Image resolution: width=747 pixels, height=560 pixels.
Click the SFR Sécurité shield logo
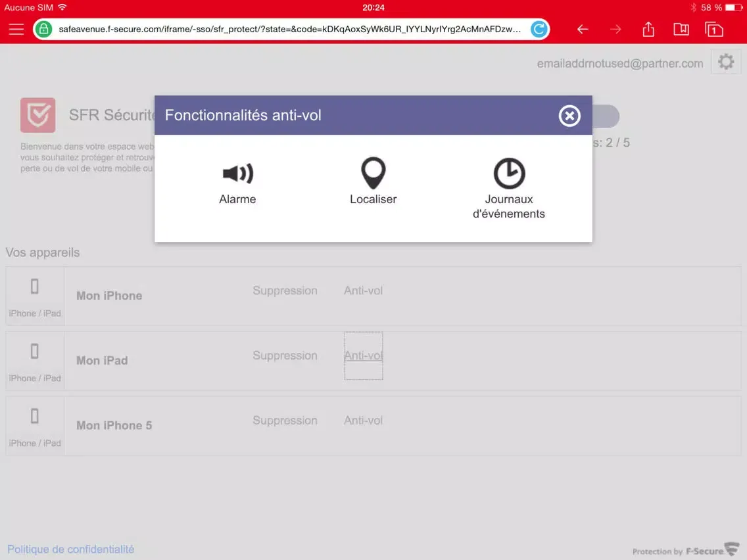point(37,115)
